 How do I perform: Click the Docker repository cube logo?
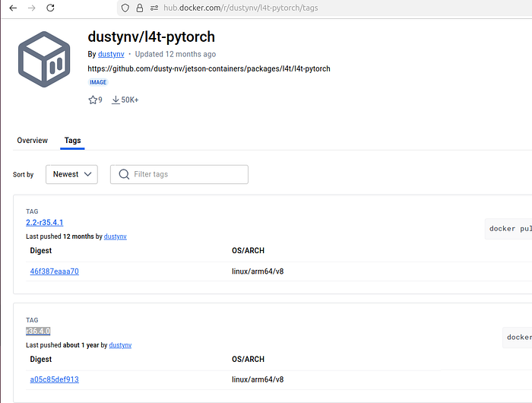(x=44, y=59)
